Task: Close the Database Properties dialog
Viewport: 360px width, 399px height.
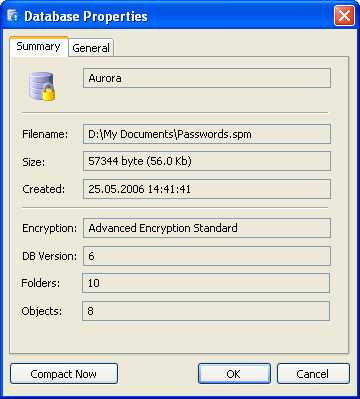Action: pos(344,16)
